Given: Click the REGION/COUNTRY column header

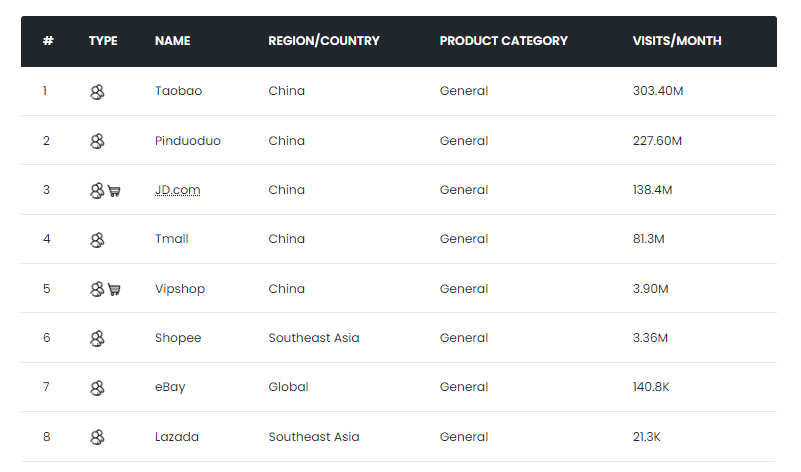Looking at the screenshot, I should [324, 41].
